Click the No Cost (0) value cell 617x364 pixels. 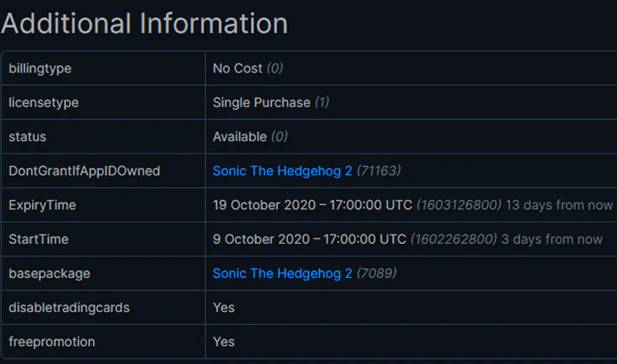247,68
